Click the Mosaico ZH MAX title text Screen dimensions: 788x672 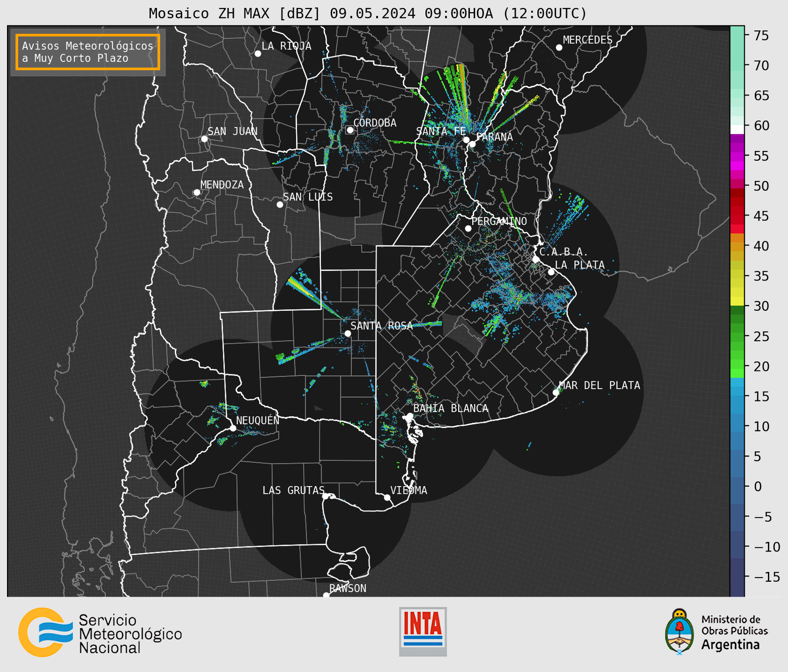368,14
